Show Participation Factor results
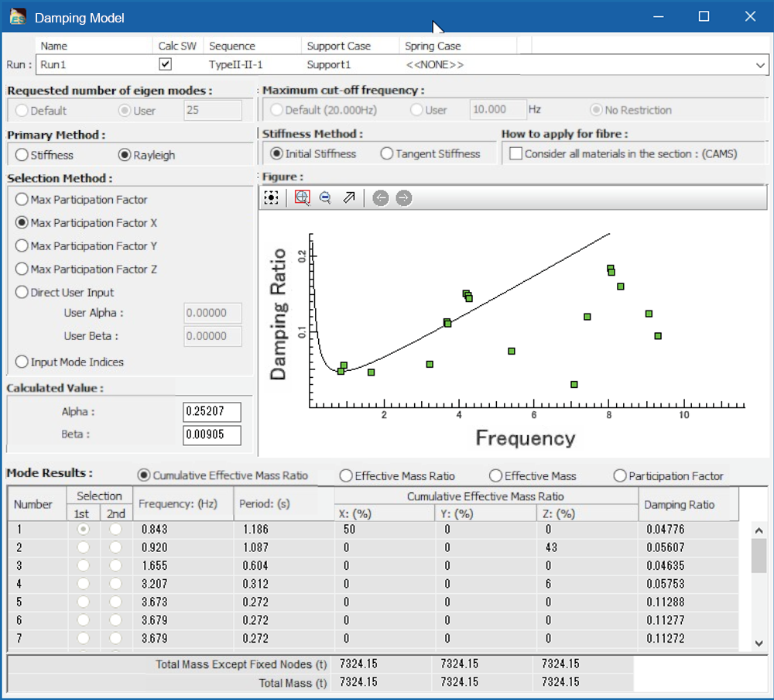Viewport: 774px width, 700px height. coord(620,475)
